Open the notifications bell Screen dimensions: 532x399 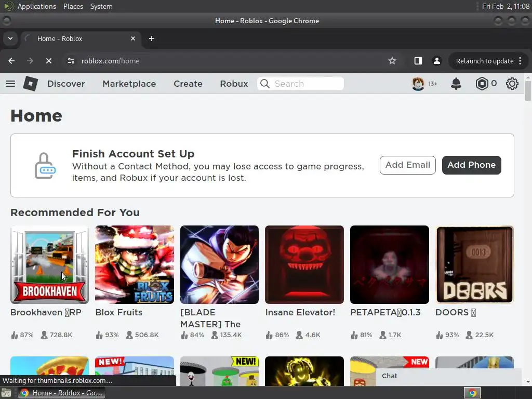point(456,84)
